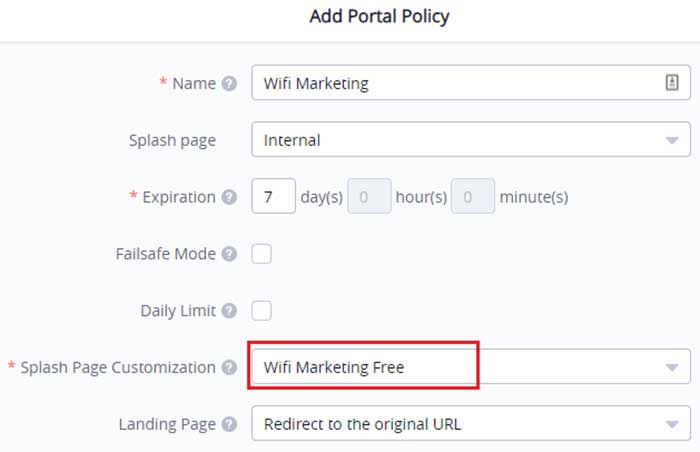Click the Expiration hours field

click(x=370, y=197)
